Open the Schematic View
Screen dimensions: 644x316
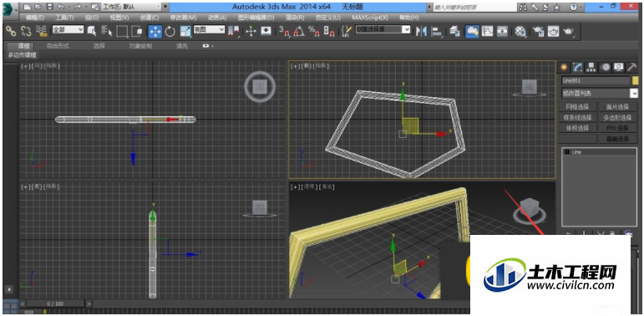502,31
